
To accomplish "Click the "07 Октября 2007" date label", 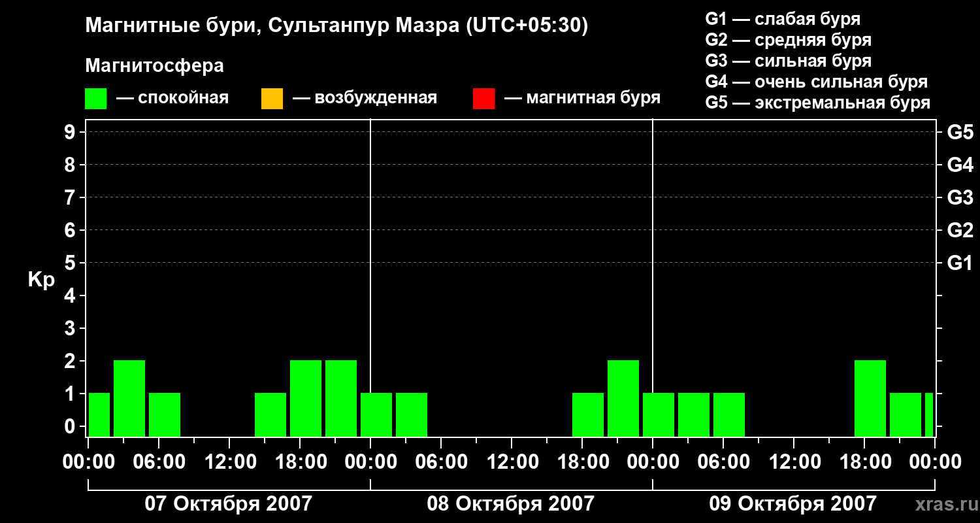I will (229, 504).
